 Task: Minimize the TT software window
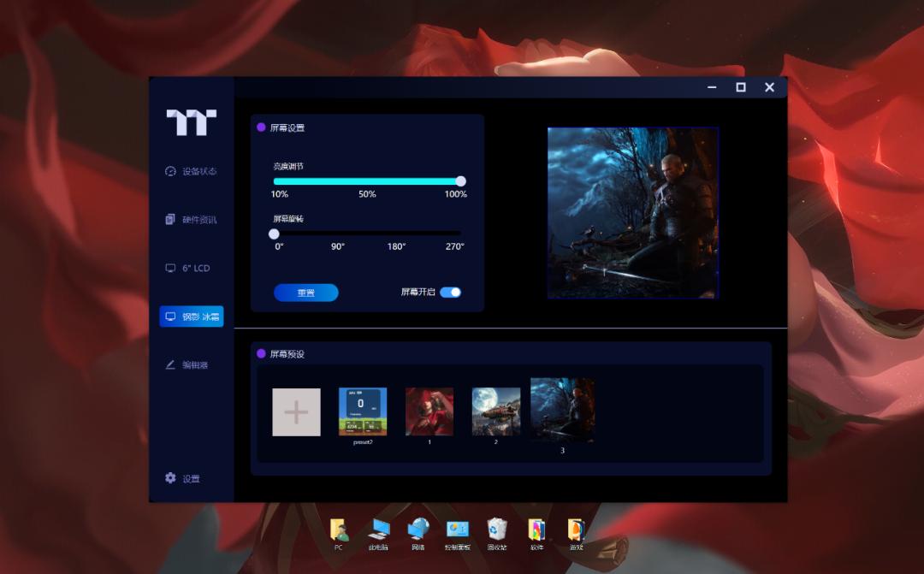712,87
